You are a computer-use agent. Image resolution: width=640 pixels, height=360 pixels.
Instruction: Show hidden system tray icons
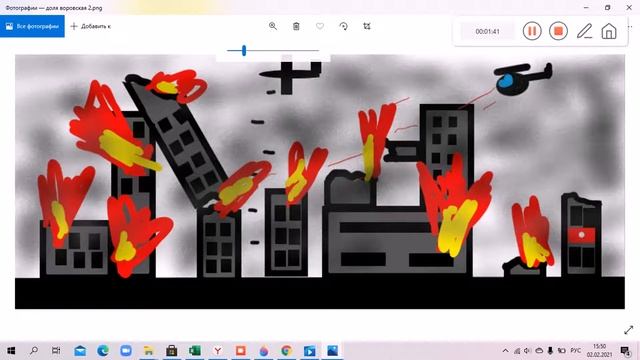pos(505,351)
